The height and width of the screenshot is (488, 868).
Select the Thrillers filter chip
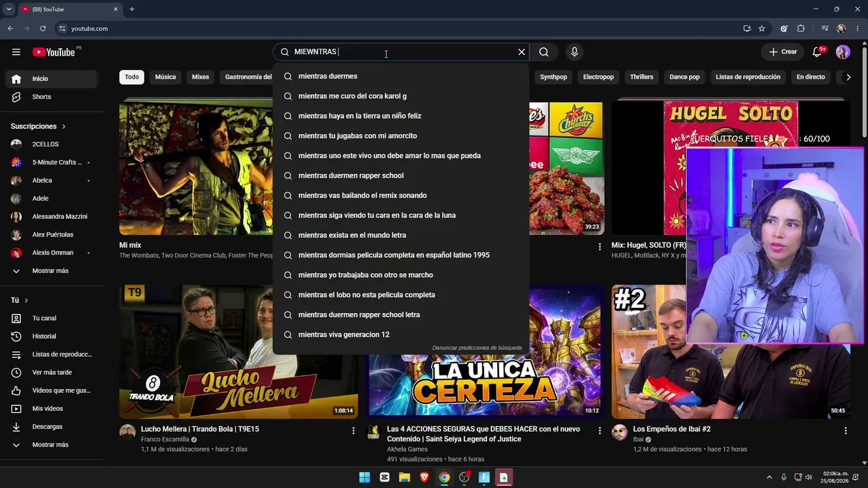coord(642,77)
